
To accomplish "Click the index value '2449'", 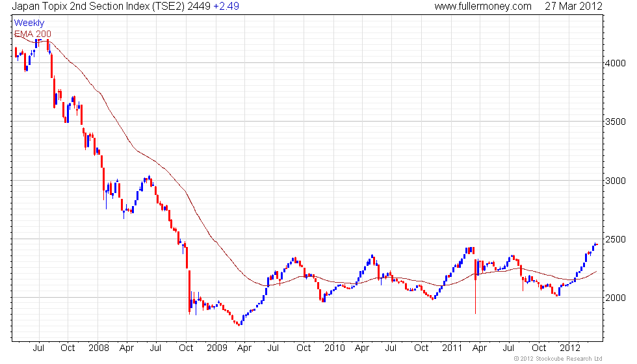I will pyautogui.click(x=199, y=6).
